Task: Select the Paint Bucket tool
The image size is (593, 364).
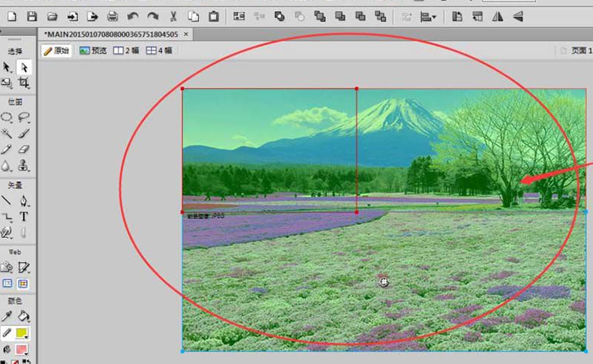Action: click(24, 316)
